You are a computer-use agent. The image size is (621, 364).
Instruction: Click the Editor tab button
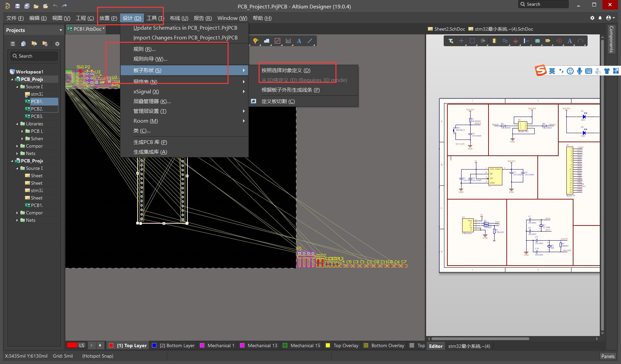436,346
